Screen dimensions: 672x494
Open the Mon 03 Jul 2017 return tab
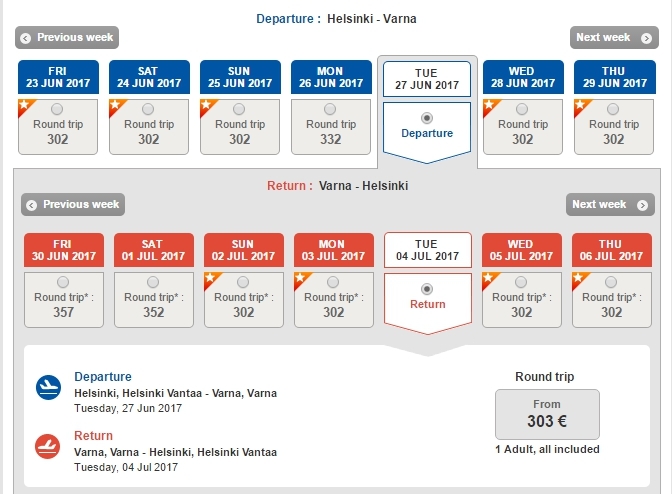[x=334, y=250]
